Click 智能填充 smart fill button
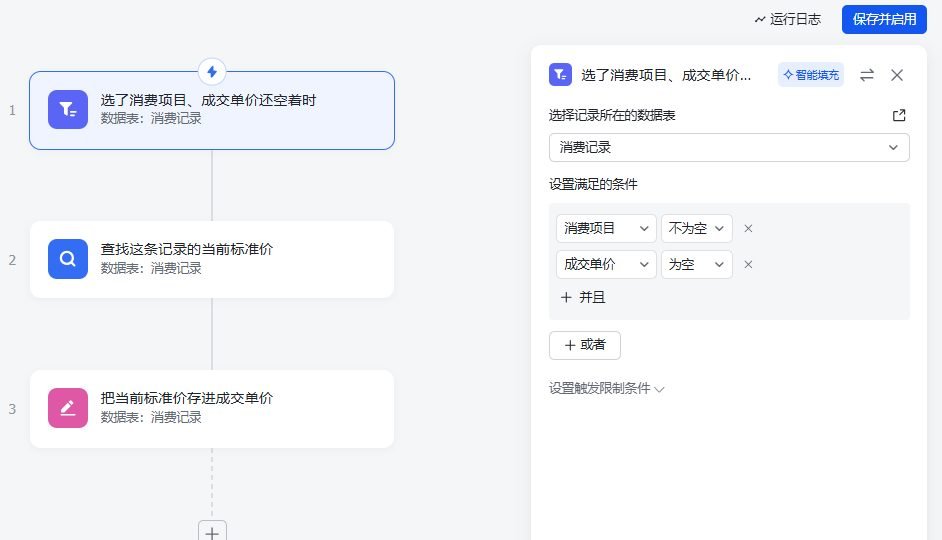Viewport: 942px width, 540px height. click(810, 75)
